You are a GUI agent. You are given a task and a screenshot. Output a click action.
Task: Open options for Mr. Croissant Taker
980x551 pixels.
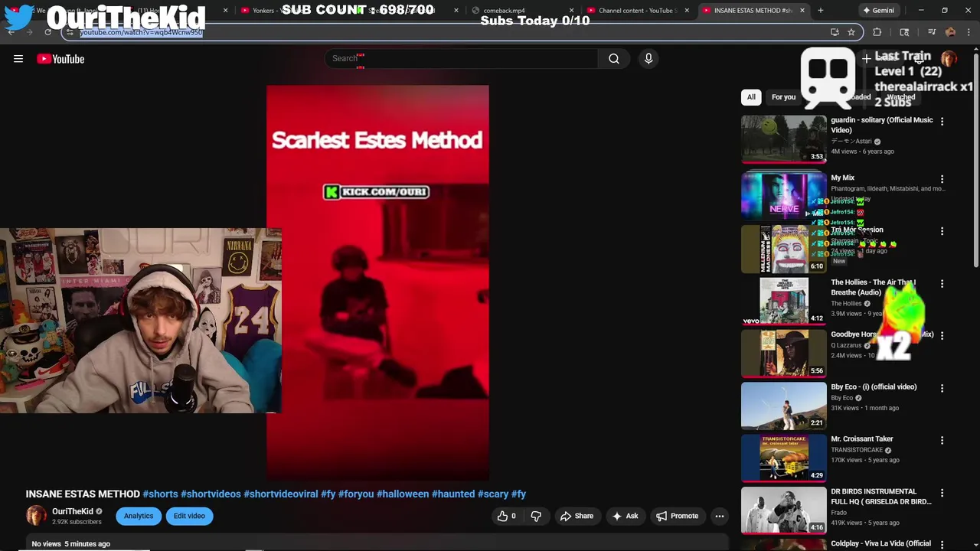tap(942, 441)
